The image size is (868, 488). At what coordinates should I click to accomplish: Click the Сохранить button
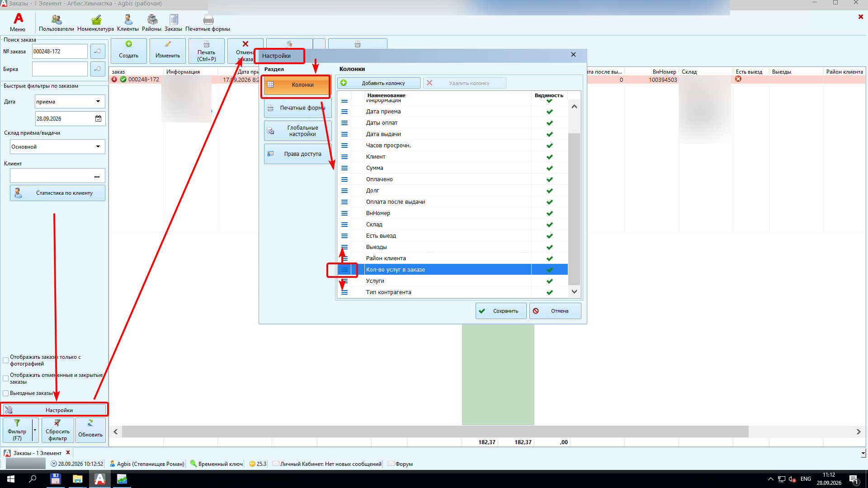point(500,311)
